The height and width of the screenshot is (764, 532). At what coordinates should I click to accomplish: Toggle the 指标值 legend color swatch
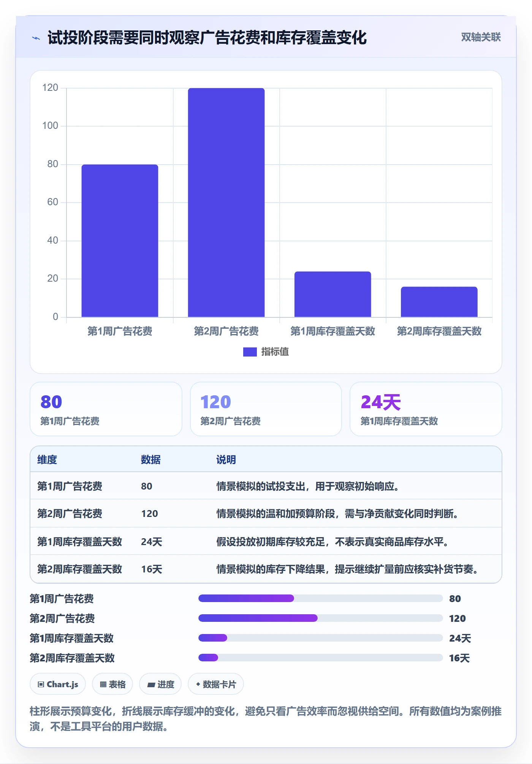pos(250,352)
